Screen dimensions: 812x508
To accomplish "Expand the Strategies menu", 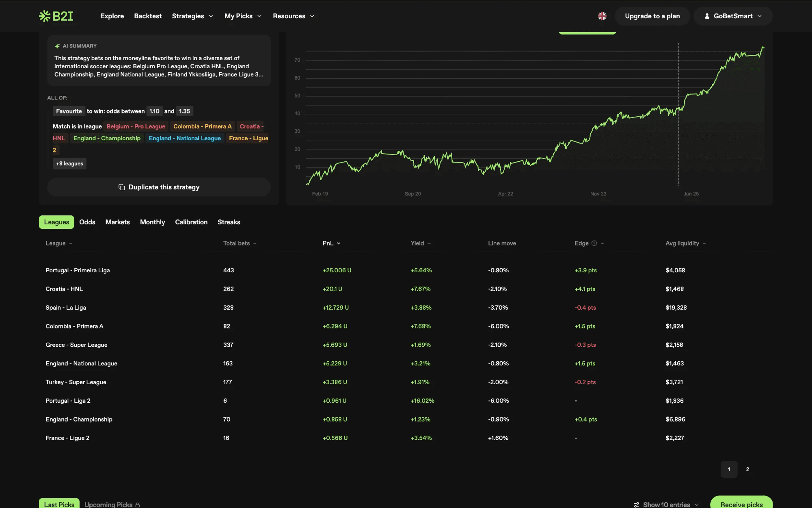I will point(192,16).
